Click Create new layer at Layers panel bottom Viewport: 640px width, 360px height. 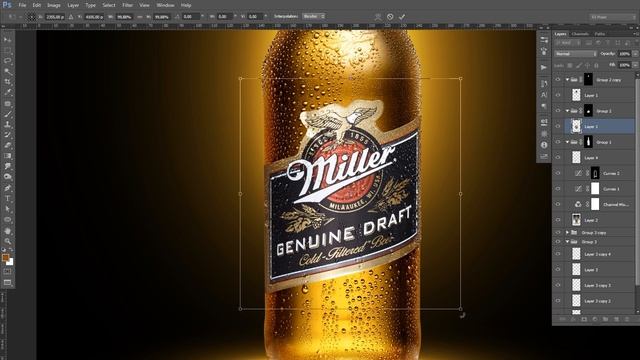(x=616, y=319)
